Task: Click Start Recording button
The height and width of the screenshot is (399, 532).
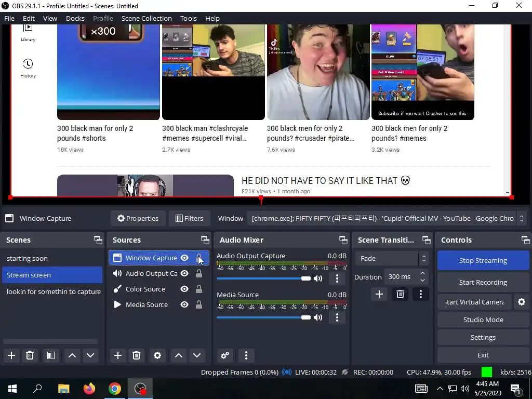Action: click(483, 282)
